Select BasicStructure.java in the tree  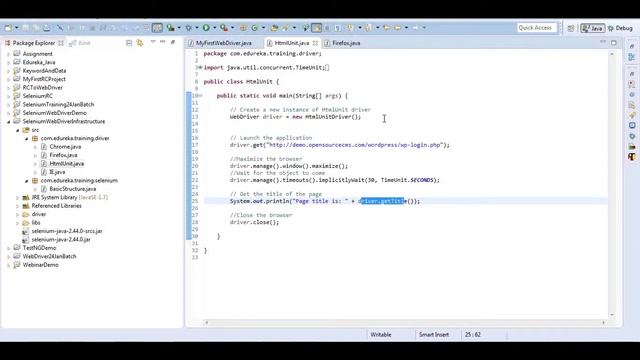(73, 189)
